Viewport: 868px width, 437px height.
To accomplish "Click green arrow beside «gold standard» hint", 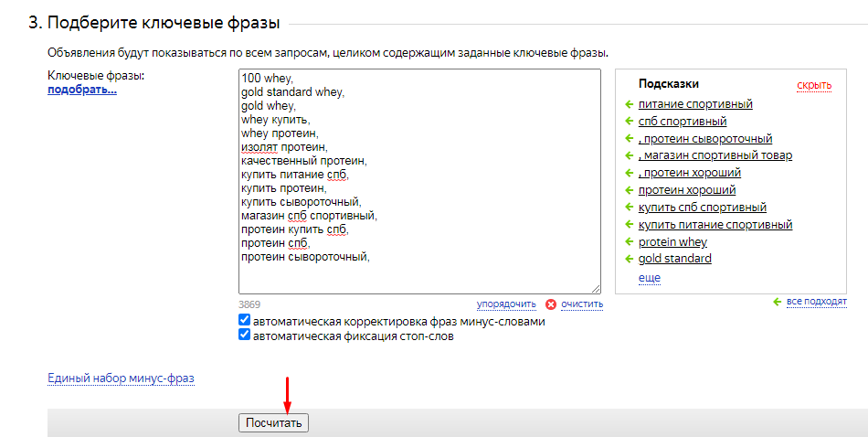I will pyautogui.click(x=629, y=259).
